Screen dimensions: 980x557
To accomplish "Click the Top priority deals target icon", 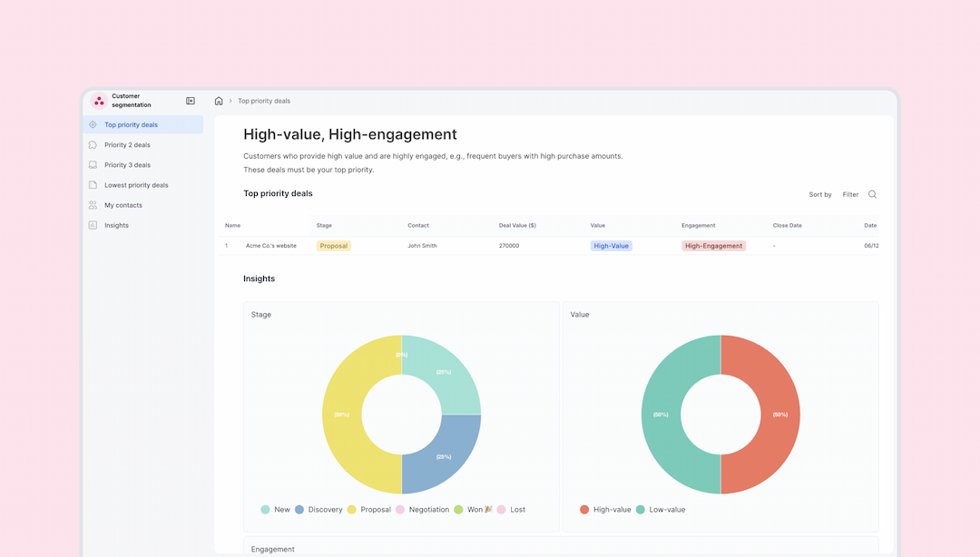I will click(x=93, y=125).
